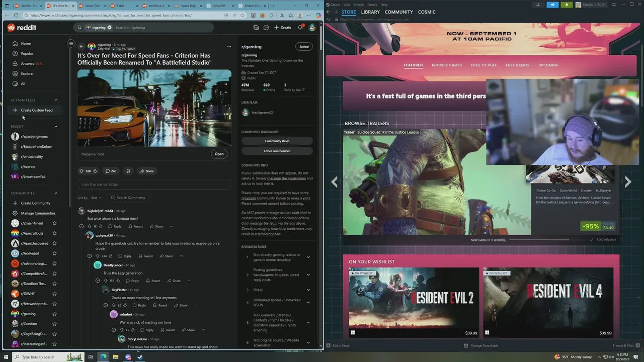Click Steam trailer carousel left arrow
This screenshot has width=644, height=362.
(335, 182)
